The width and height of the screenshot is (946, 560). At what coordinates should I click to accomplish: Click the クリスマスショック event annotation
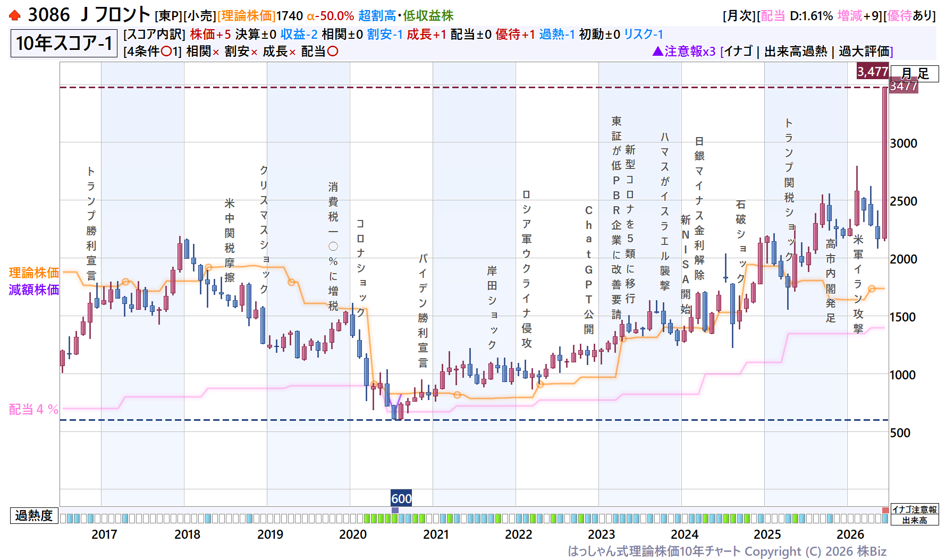coord(264,230)
